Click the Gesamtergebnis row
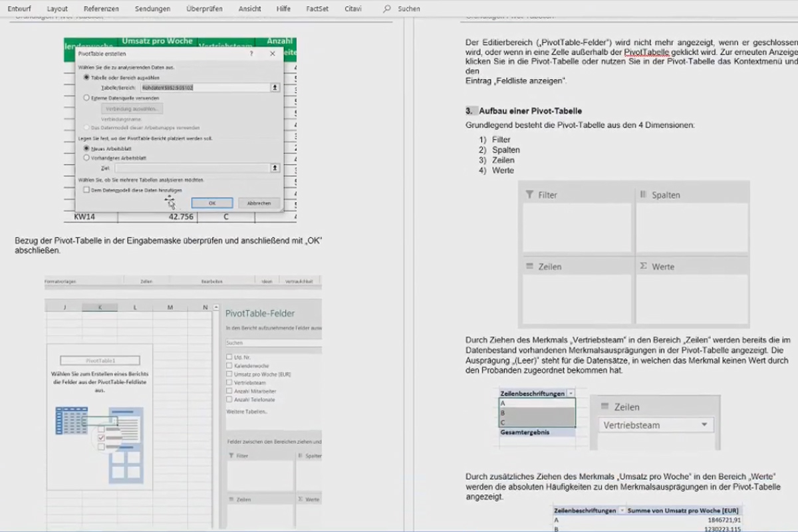 point(537,432)
